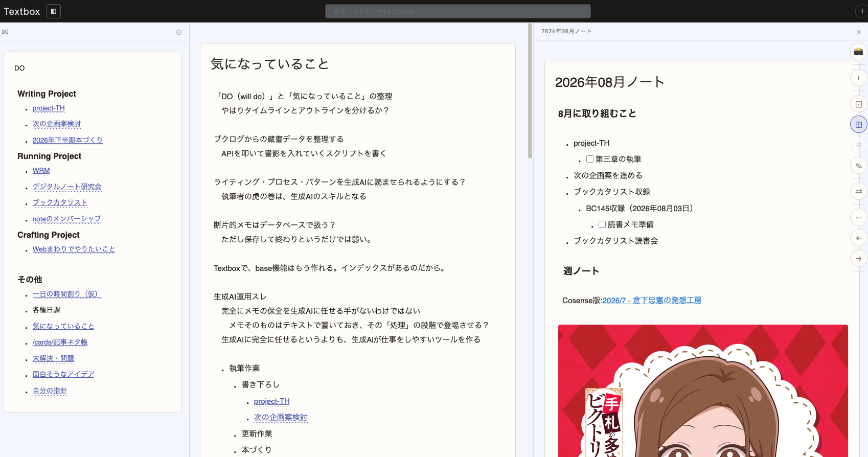Click the middle pane vertical scrollbar
The width and height of the screenshot is (868, 457).
(530, 91)
